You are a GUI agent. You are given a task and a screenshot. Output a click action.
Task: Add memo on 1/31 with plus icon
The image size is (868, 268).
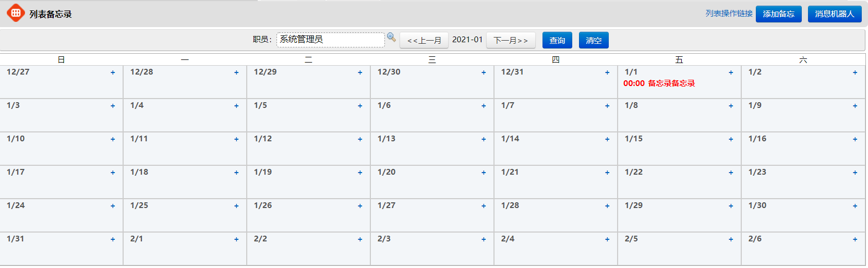[x=113, y=239]
